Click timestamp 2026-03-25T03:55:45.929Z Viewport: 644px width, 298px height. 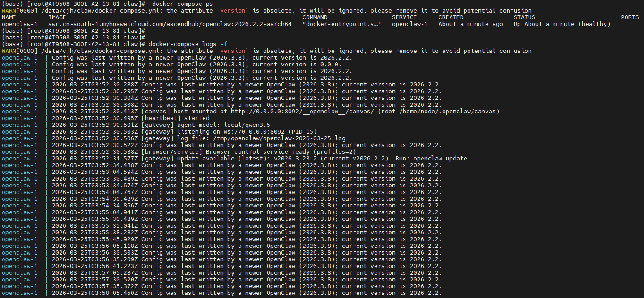coord(95,239)
